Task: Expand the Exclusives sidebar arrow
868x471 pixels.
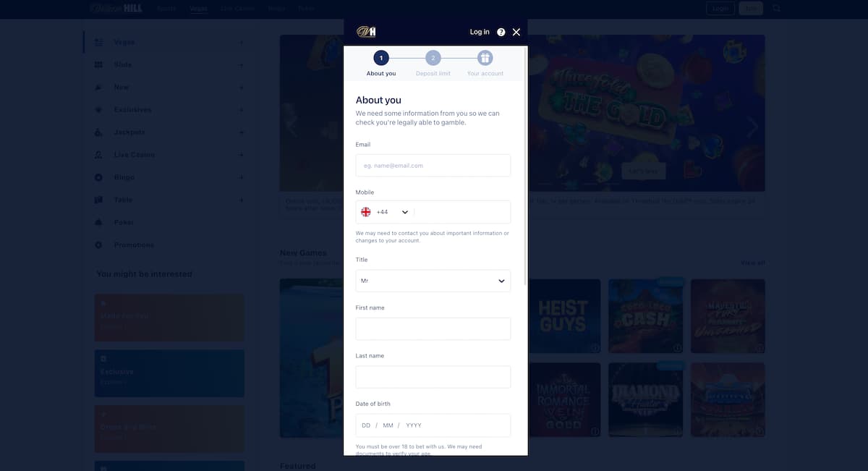Action: pos(241,110)
